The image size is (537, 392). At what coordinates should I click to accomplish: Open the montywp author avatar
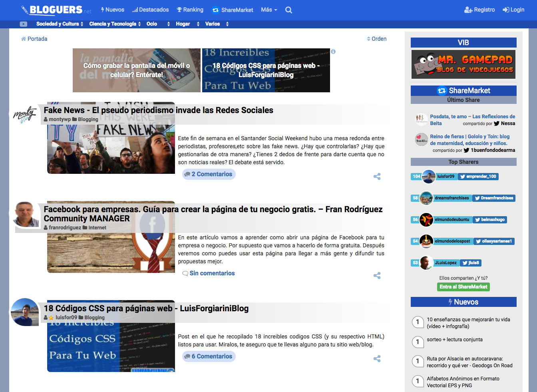tap(25, 114)
